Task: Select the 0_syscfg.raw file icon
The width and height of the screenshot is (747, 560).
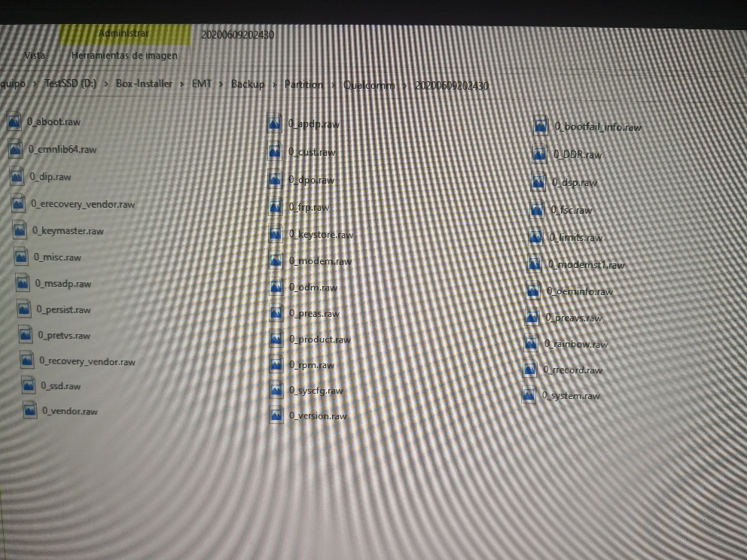Action: [x=276, y=390]
